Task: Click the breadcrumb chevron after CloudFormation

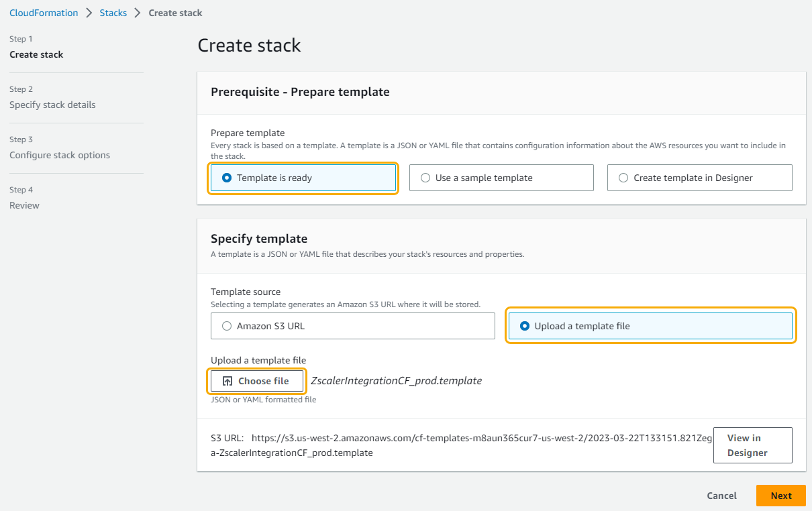Action: 89,13
